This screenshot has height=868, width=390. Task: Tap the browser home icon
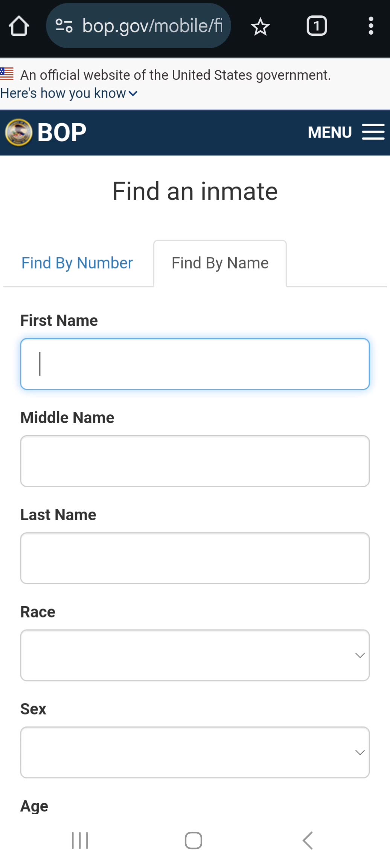19,26
